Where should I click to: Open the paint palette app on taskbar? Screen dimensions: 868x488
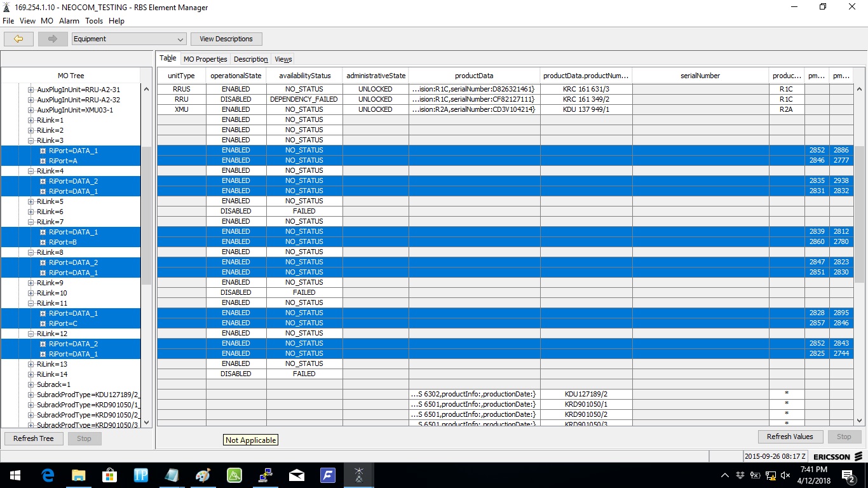(203, 475)
